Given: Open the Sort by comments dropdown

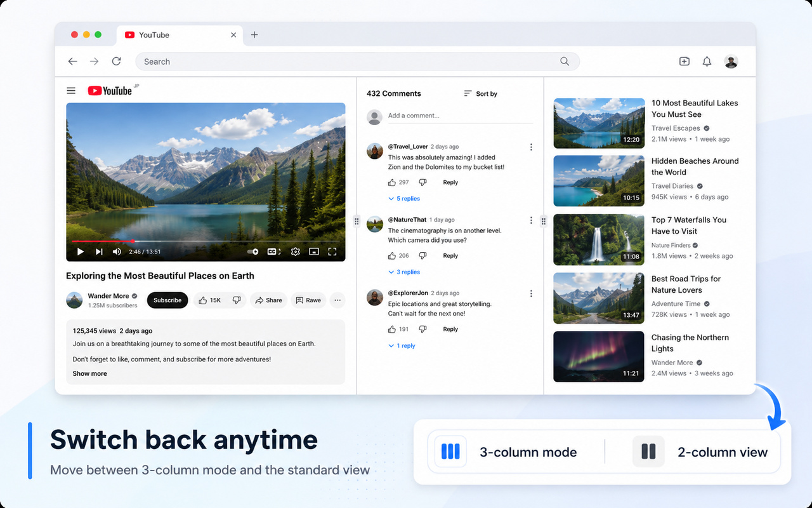Looking at the screenshot, I should click(480, 93).
